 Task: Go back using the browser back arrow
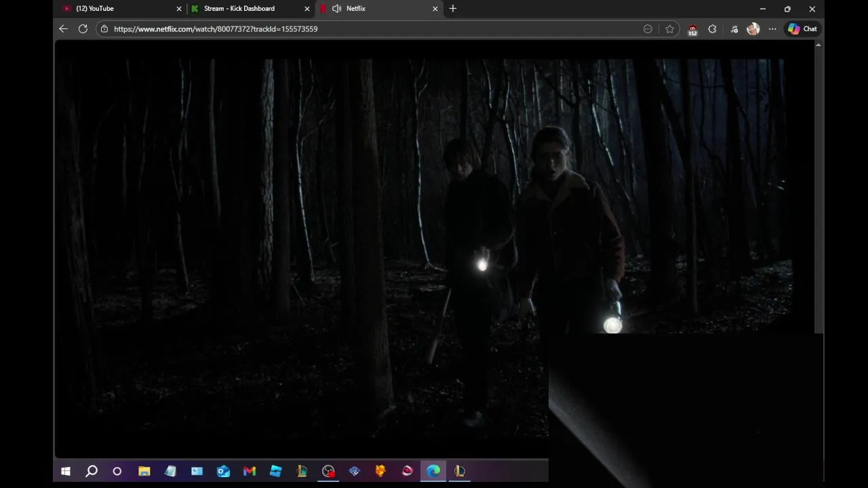[x=63, y=29]
